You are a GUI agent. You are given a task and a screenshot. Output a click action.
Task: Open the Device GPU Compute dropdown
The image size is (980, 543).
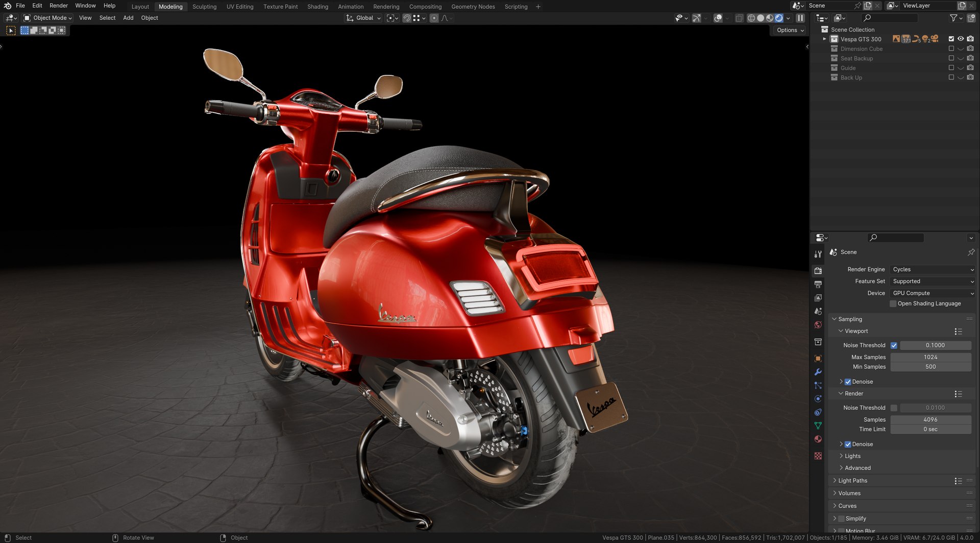coord(933,293)
